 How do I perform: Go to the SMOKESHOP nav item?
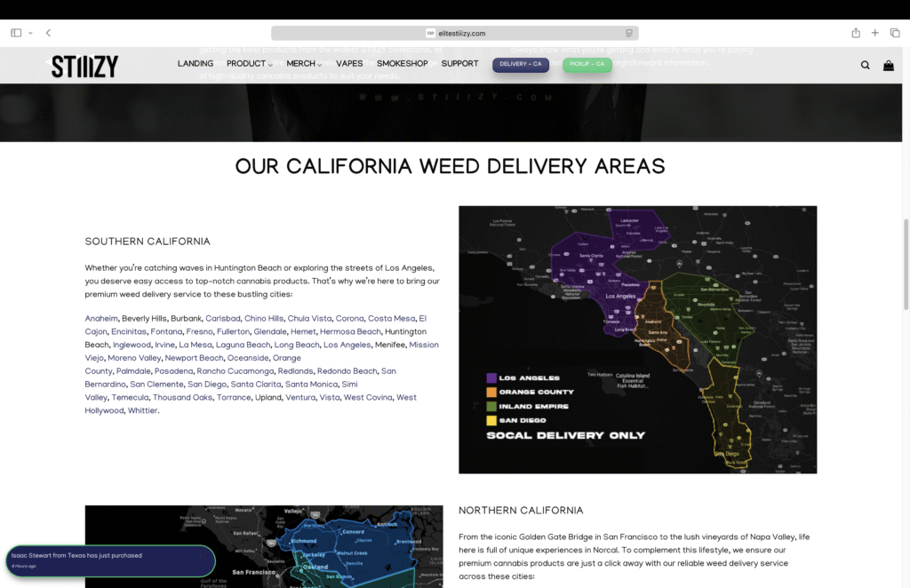pyautogui.click(x=403, y=63)
